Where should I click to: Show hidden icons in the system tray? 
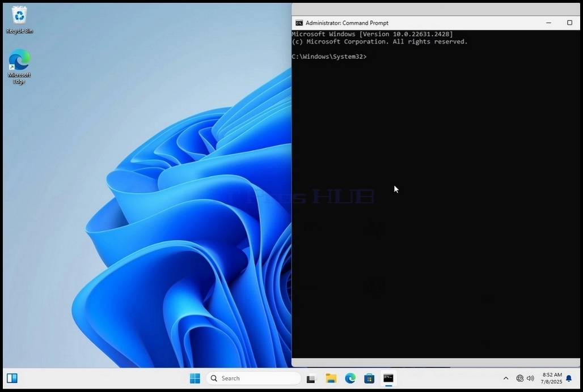tap(506, 378)
